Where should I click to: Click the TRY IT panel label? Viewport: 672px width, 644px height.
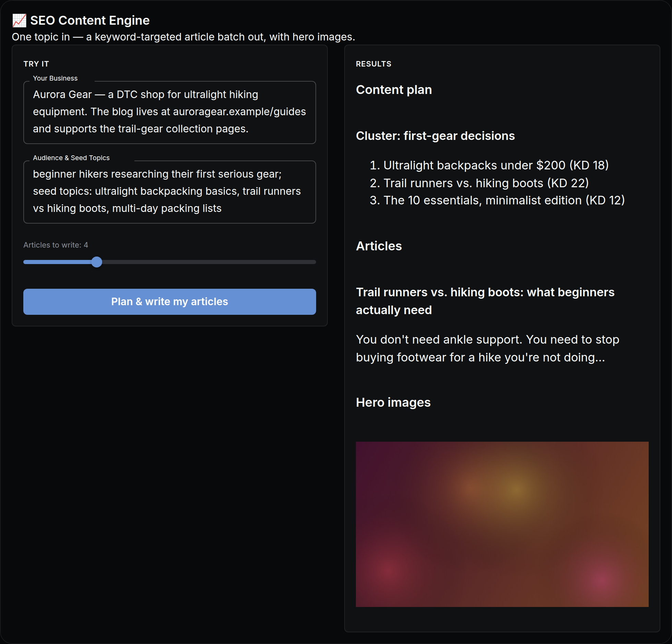pyautogui.click(x=36, y=64)
